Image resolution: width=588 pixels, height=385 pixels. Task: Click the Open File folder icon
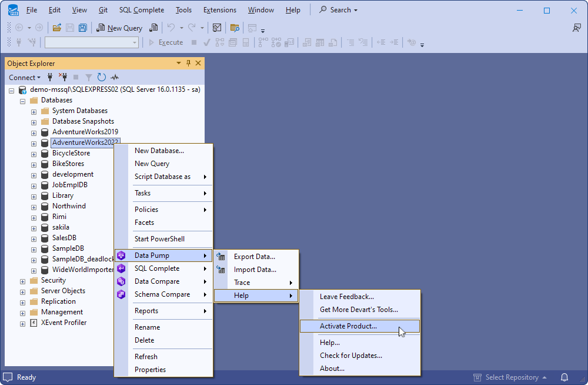point(56,28)
